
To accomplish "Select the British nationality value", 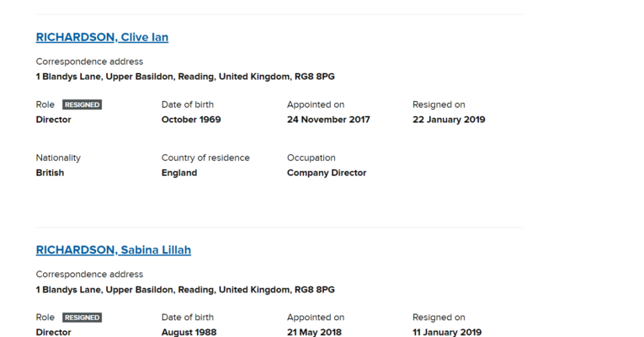I will tap(50, 173).
